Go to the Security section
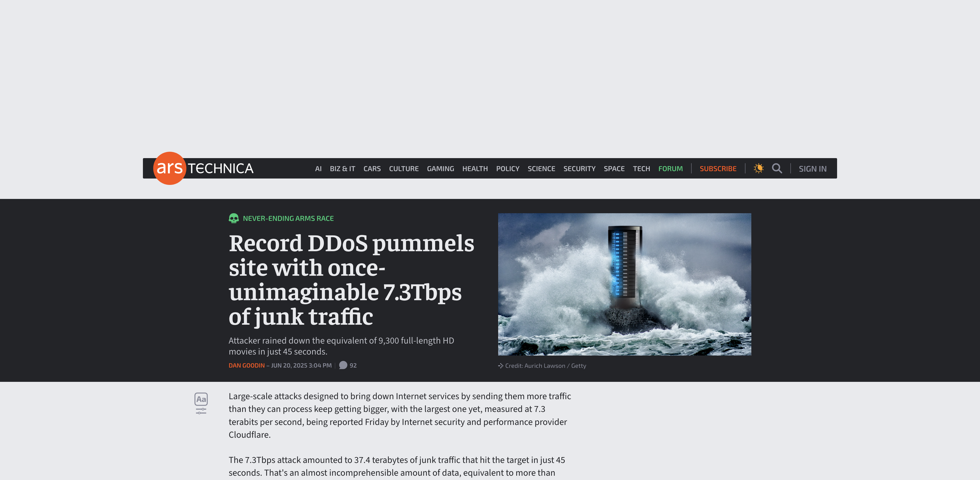Viewport: 980px width, 480px height. 579,168
